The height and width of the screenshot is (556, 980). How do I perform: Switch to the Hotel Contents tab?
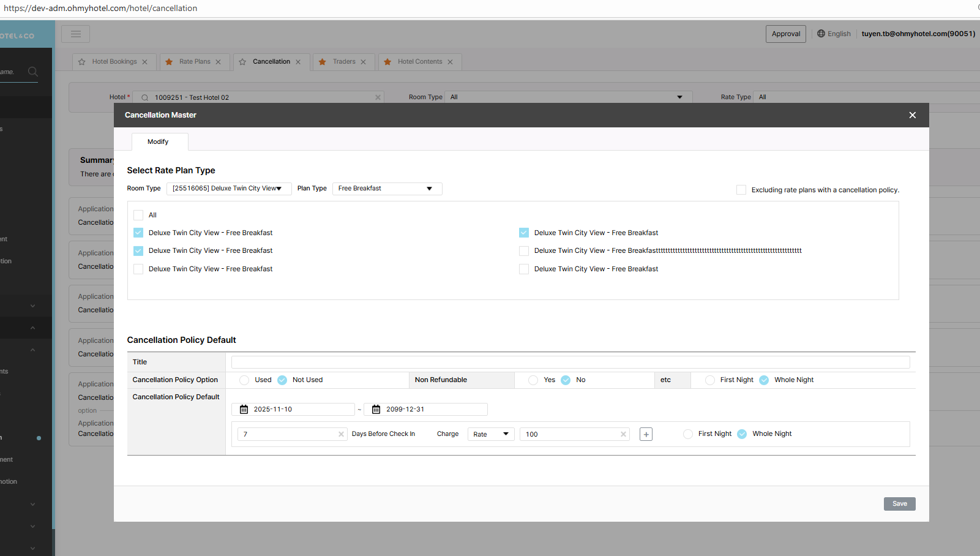pyautogui.click(x=419, y=62)
